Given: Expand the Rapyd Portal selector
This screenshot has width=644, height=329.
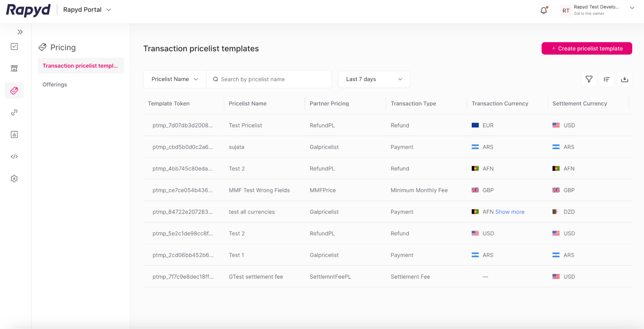Looking at the screenshot, I should pos(86,10).
